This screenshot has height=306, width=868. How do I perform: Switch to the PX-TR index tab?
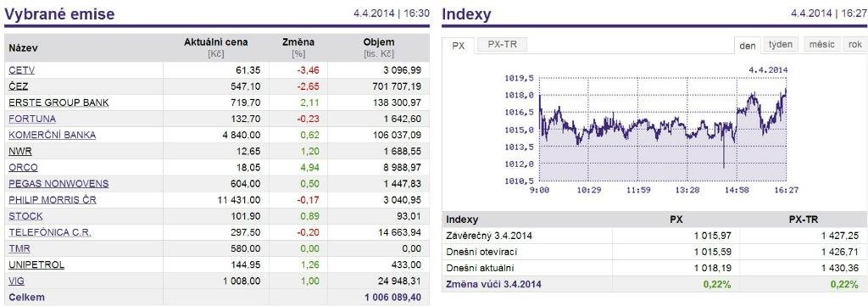[503, 45]
